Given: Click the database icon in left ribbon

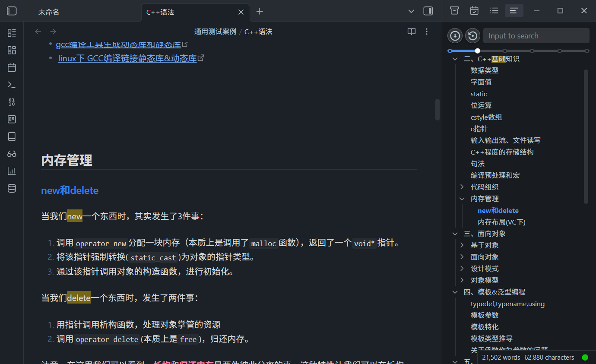Looking at the screenshot, I should [12, 188].
